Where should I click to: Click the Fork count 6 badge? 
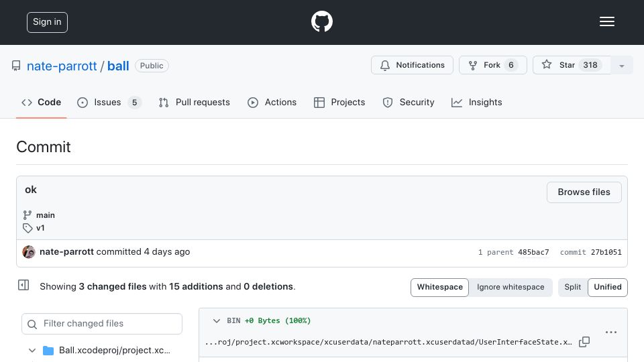click(x=511, y=65)
